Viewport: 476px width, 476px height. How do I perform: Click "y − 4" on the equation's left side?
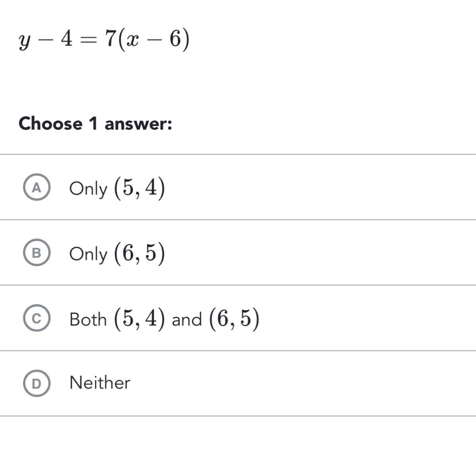pyautogui.click(x=46, y=40)
